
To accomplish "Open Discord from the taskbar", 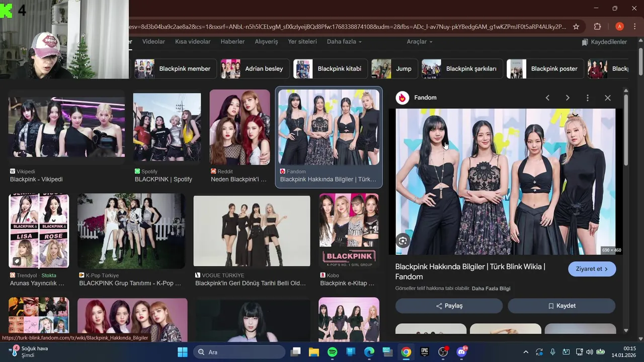I will click(x=461, y=352).
